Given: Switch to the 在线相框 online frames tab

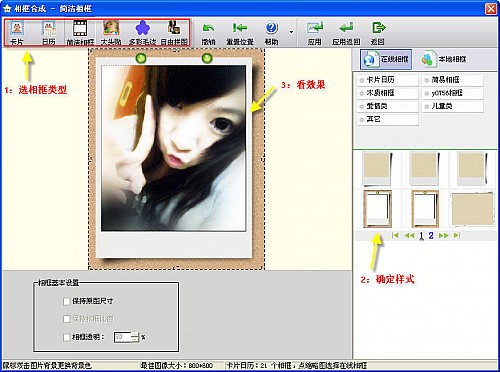Looking at the screenshot, I should pos(386,59).
